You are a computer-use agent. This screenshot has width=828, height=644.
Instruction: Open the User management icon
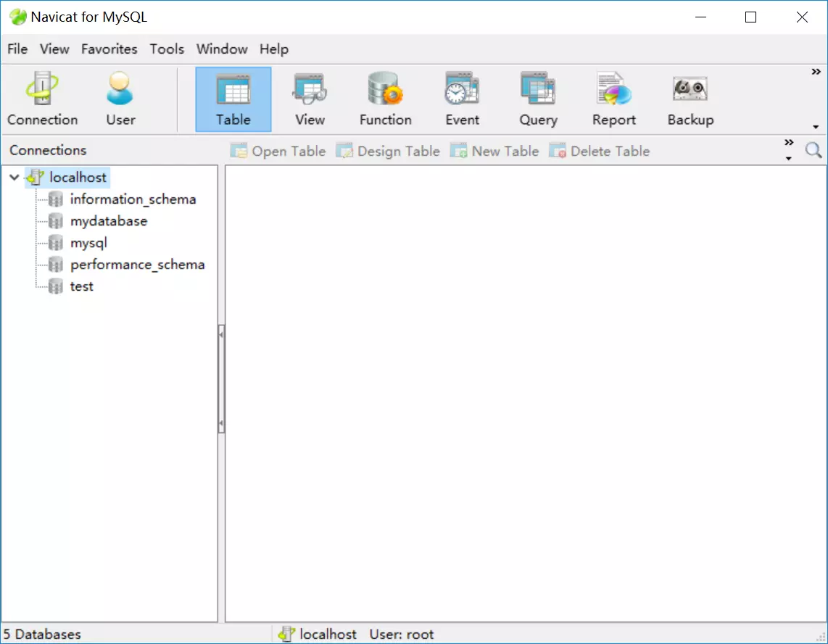click(x=120, y=99)
